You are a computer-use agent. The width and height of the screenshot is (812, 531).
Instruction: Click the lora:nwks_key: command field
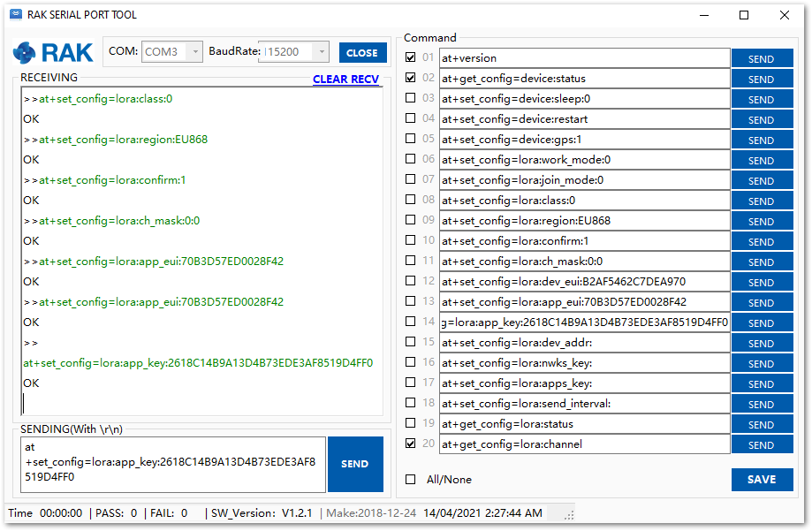point(585,362)
